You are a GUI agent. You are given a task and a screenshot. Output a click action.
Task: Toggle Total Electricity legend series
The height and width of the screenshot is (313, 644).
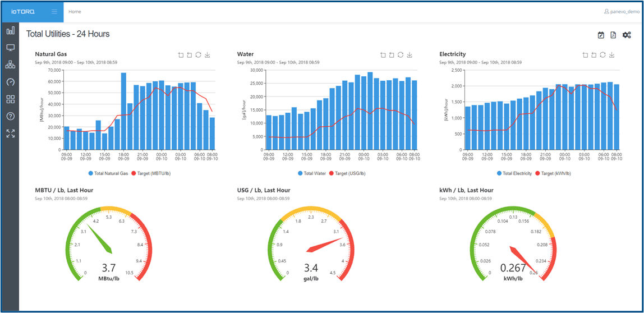tap(514, 174)
